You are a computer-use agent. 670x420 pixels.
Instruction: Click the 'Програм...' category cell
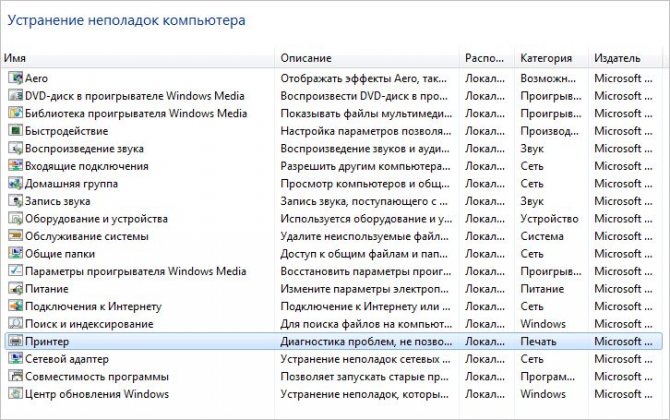(547, 376)
